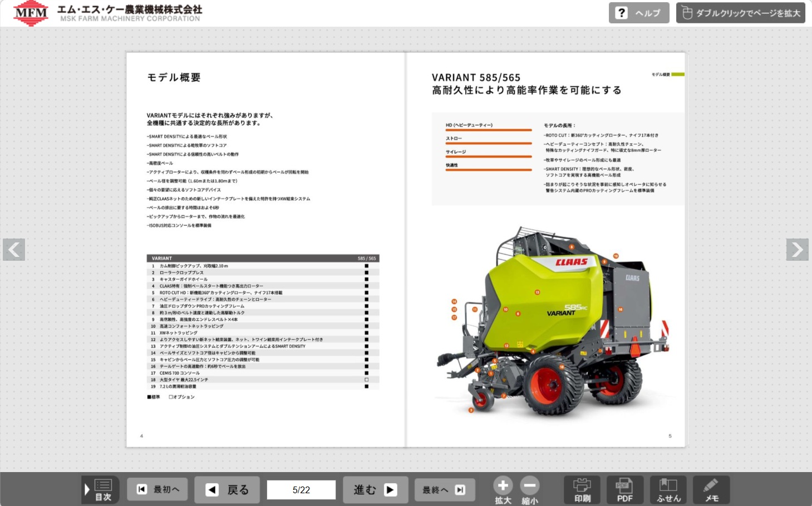
Task: Open the ヘルプ help button
Action: pyautogui.click(x=639, y=13)
